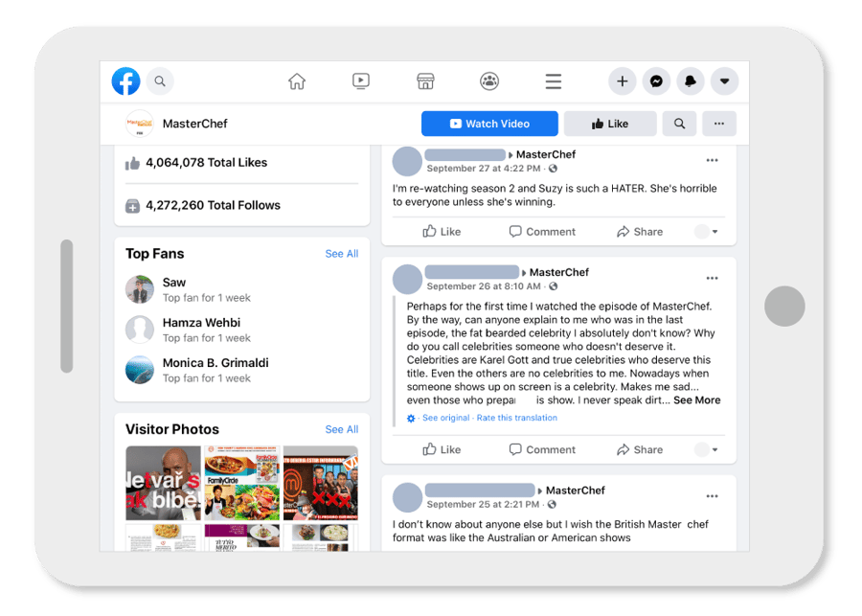Click a Visitor Photos thumbnail
The height and width of the screenshot is (616, 862).
point(163,484)
